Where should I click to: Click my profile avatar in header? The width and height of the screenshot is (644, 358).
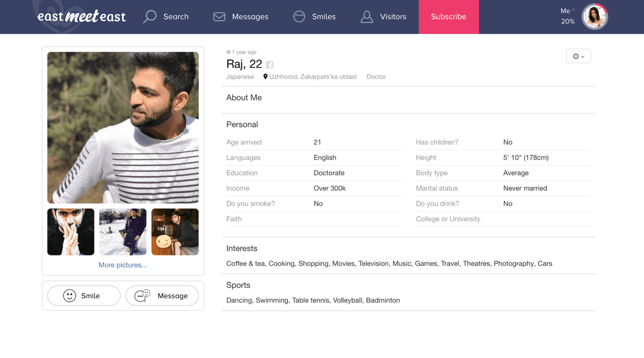595,16
